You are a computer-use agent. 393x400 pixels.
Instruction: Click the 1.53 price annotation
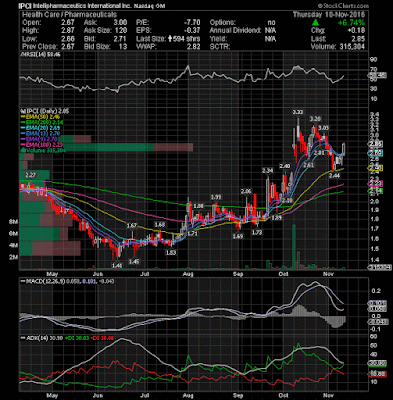[x=171, y=253]
